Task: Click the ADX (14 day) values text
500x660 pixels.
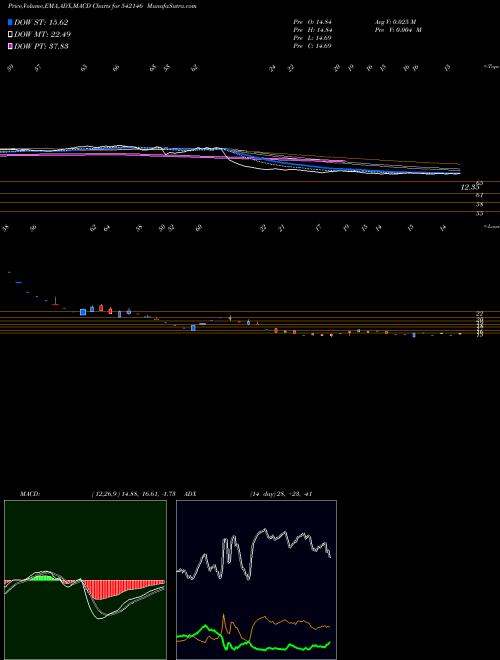Action: point(281,494)
